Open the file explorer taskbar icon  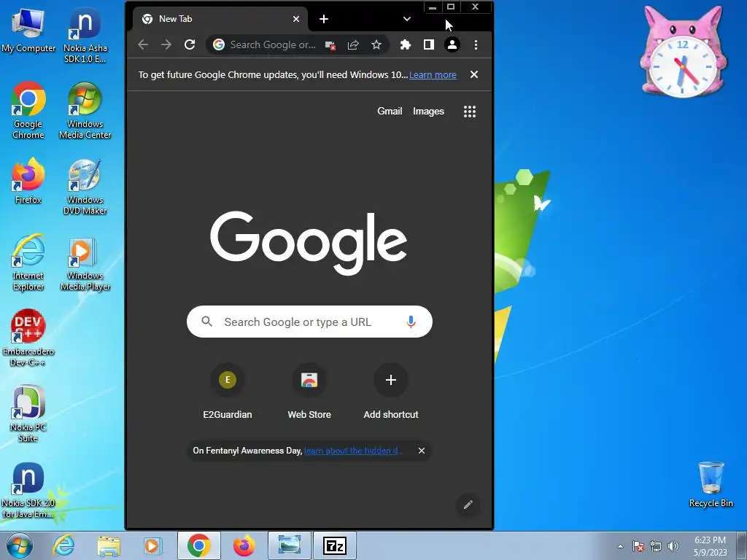pos(109,545)
